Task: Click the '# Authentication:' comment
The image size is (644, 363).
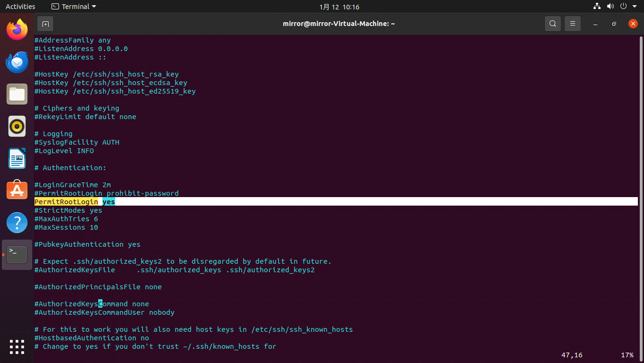Action: coord(70,168)
